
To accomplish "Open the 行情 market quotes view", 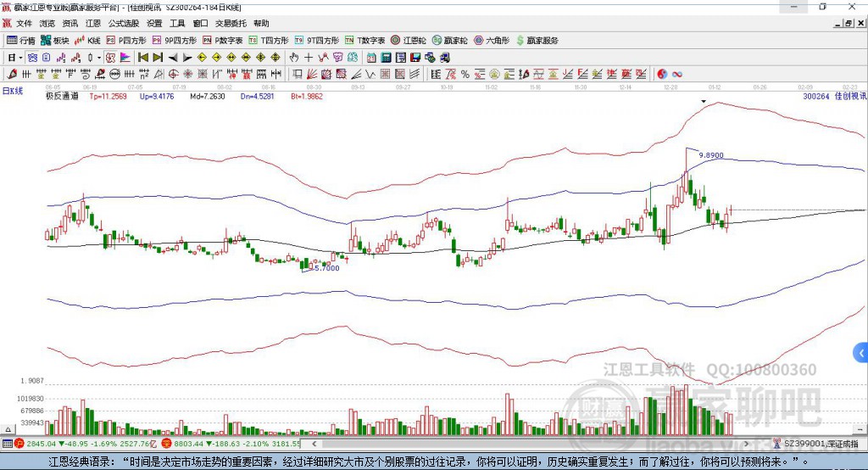I will tap(20, 41).
